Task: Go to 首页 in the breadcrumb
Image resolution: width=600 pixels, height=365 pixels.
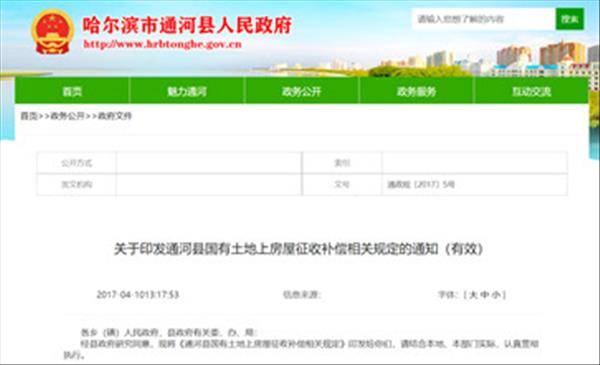Action: (x=29, y=116)
